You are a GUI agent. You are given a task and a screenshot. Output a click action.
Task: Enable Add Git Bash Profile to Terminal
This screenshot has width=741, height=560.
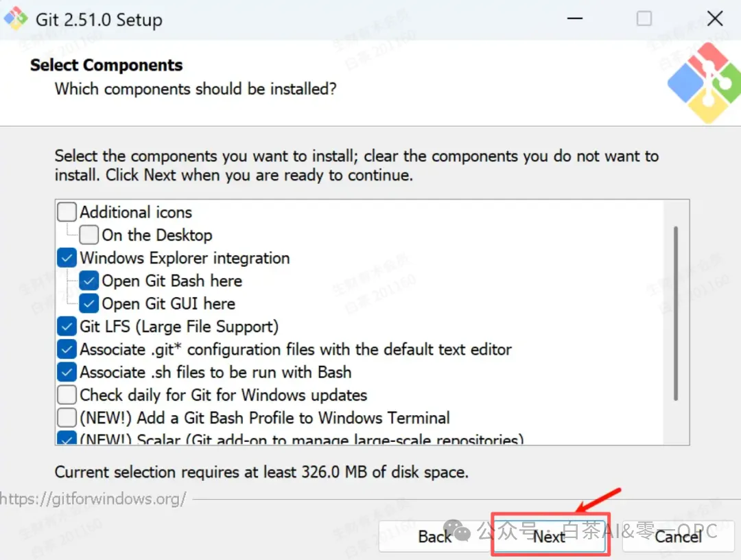coord(67,417)
